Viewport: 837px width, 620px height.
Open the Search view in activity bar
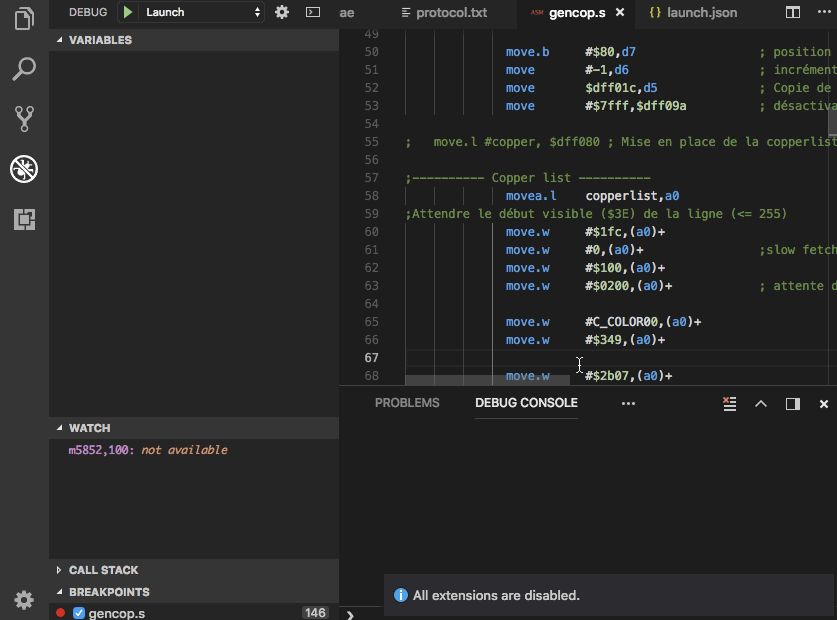pyautogui.click(x=24, y=69)
